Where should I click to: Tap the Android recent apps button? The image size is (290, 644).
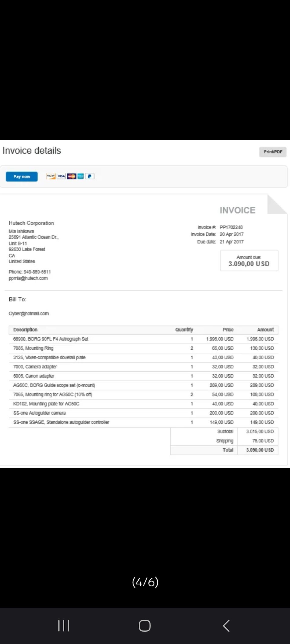(x=63, y=626)
